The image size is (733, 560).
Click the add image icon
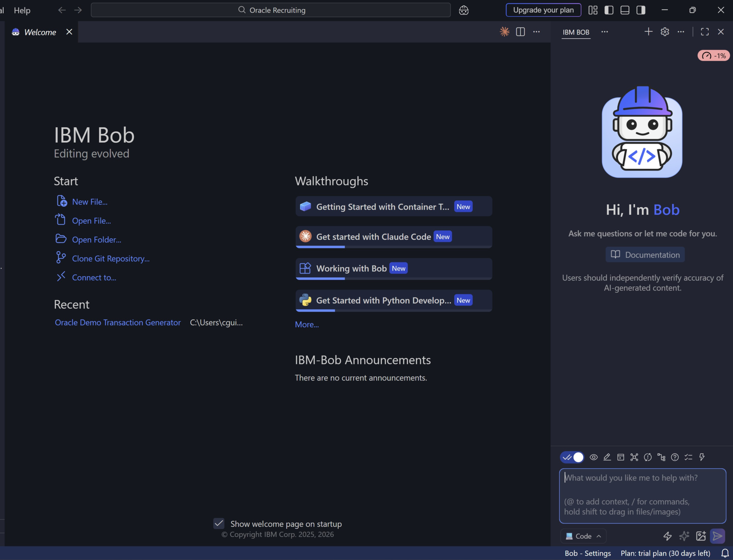[701, 536]
